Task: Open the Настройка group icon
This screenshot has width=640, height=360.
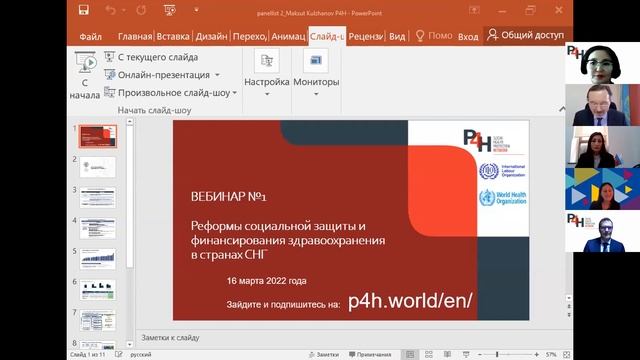Action: [x=267, y=61]
